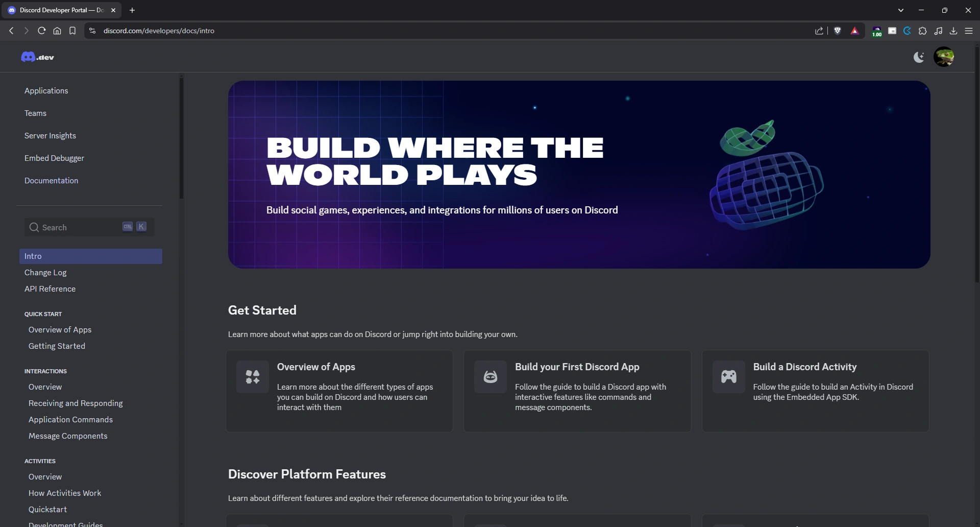This screenshot has width=980, height=527.
Task: Open the Activities Quickstart page
Action: tap(47, 510)
